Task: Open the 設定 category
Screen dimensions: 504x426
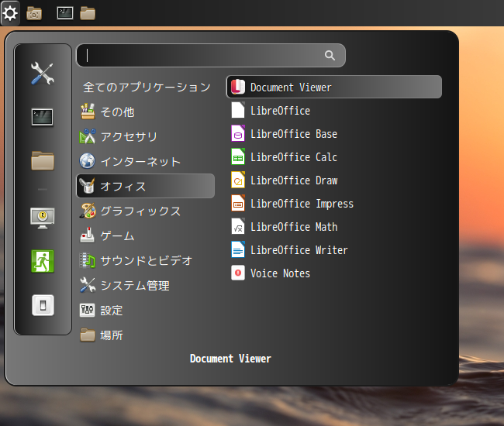Action: pos(145,310)
